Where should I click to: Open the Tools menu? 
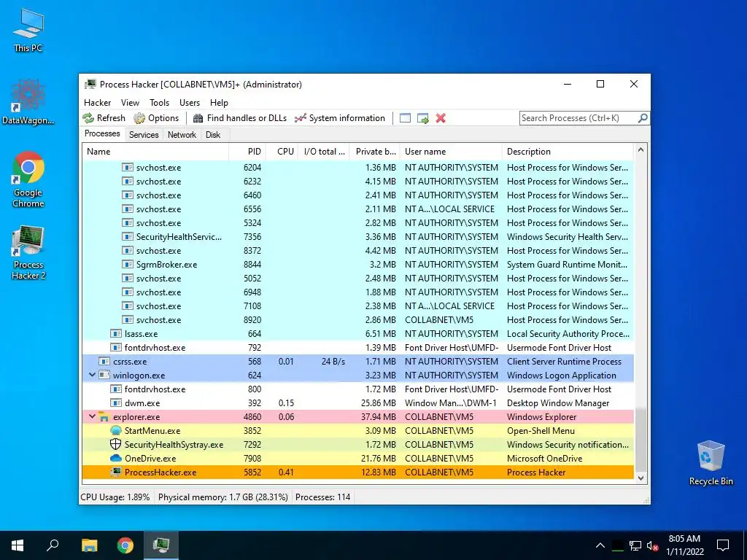(x=159, y=102)
